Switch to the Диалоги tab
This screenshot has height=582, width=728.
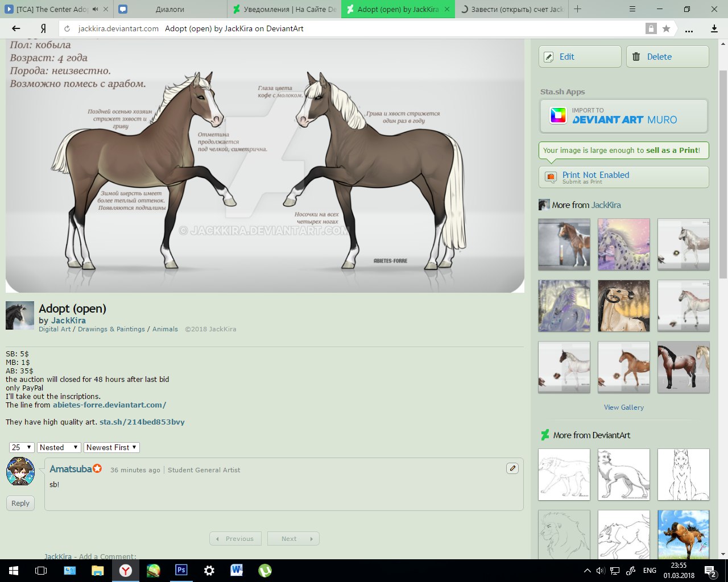pos(169,9)
